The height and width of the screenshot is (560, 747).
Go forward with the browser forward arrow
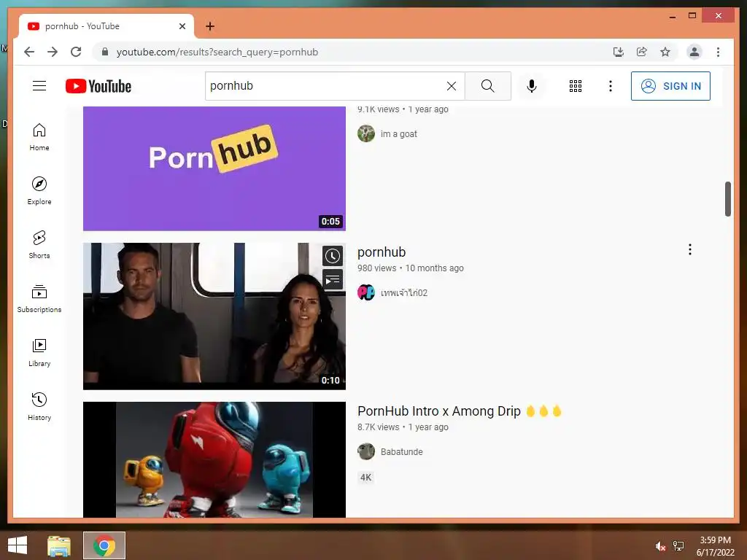[x=53, y=52]
